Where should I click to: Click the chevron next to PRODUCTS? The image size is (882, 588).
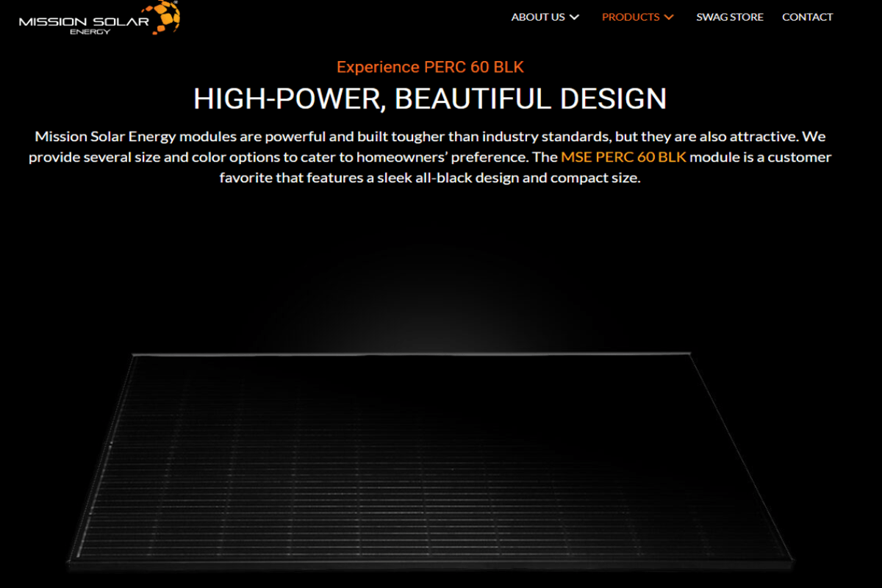pyautogui.click(x=669, y=17)
